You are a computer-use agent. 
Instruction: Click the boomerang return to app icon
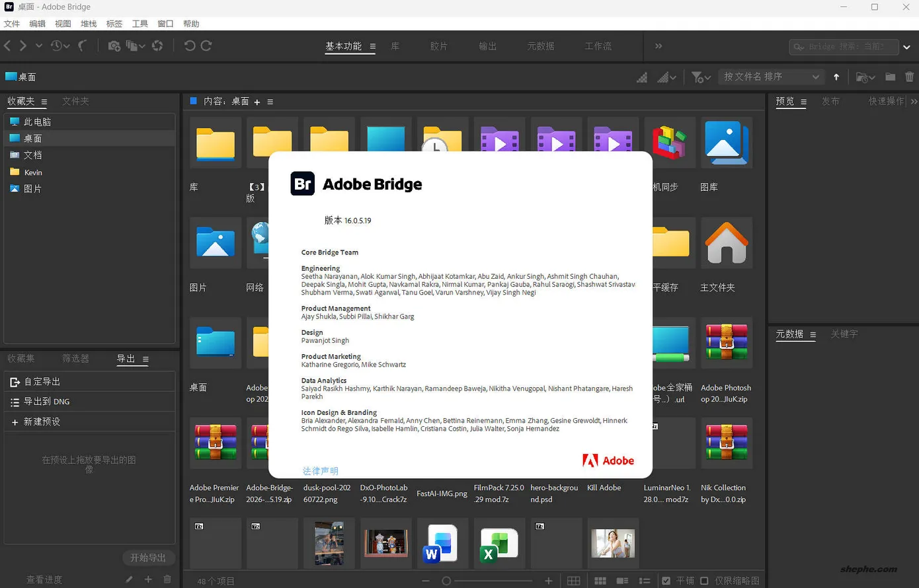pos(82,46)
